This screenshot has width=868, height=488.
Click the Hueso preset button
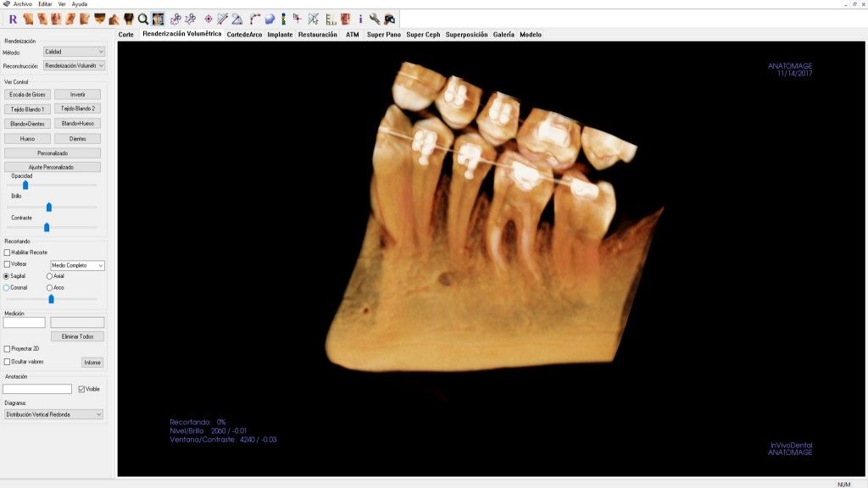[x=28, y=138]
